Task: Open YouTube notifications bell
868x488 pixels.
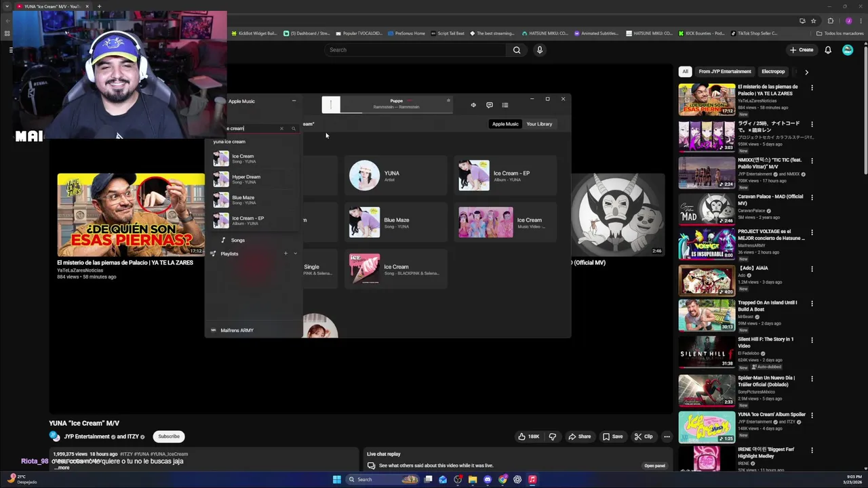Action: click(828, 49)
